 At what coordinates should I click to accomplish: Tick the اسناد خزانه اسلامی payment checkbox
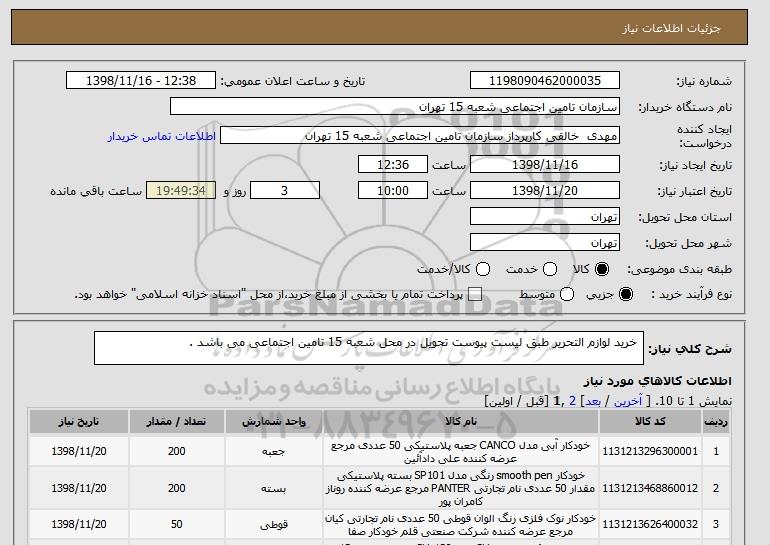[x=474, y=295]
